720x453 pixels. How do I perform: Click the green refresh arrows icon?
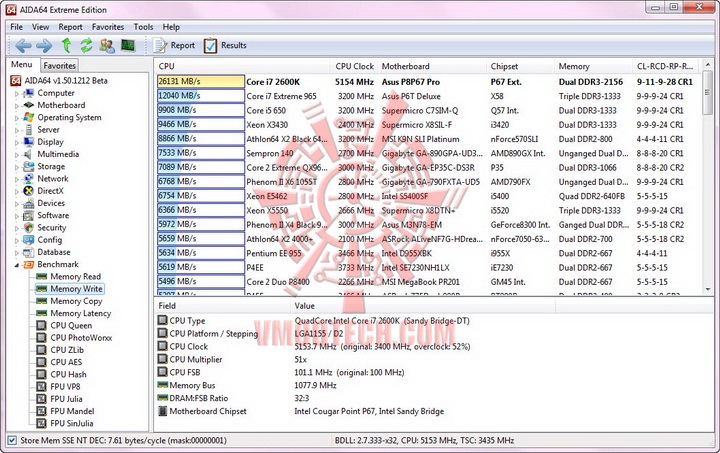click(86, 45)
